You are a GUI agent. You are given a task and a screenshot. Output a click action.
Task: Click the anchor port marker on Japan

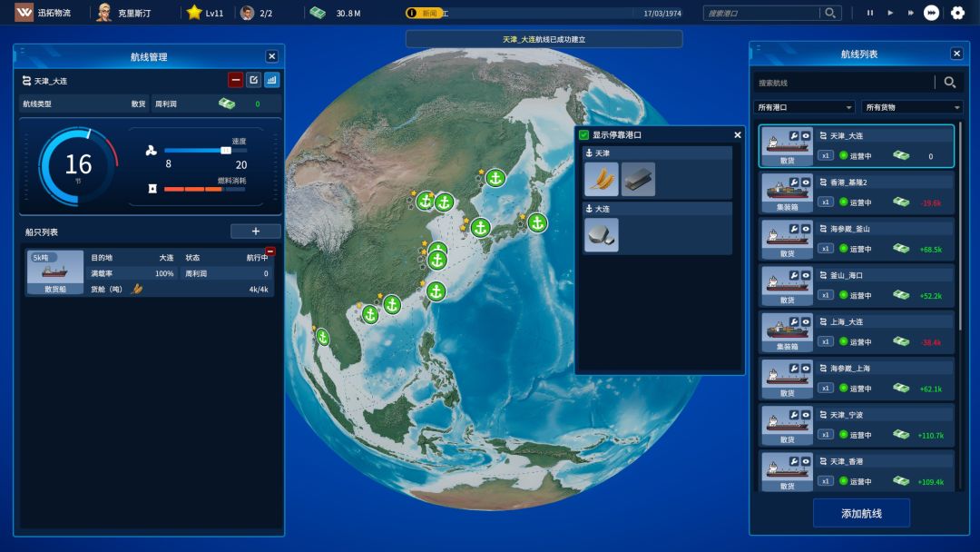pos(537,222)
